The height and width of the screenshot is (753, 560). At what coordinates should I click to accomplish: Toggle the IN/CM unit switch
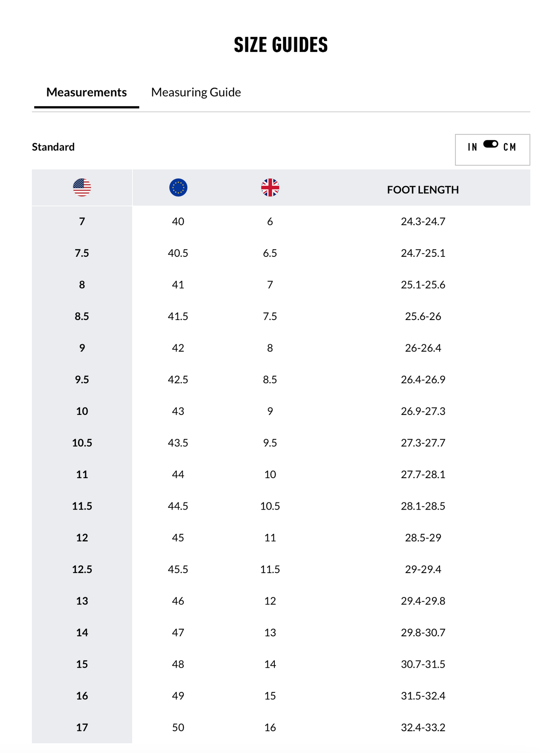[x=491, y=144]
